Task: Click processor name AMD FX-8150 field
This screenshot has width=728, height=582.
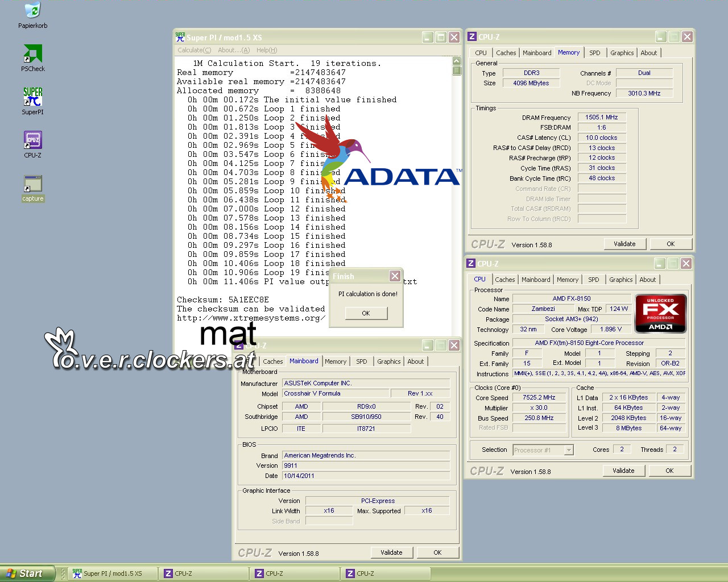Action: coord(572,298)
